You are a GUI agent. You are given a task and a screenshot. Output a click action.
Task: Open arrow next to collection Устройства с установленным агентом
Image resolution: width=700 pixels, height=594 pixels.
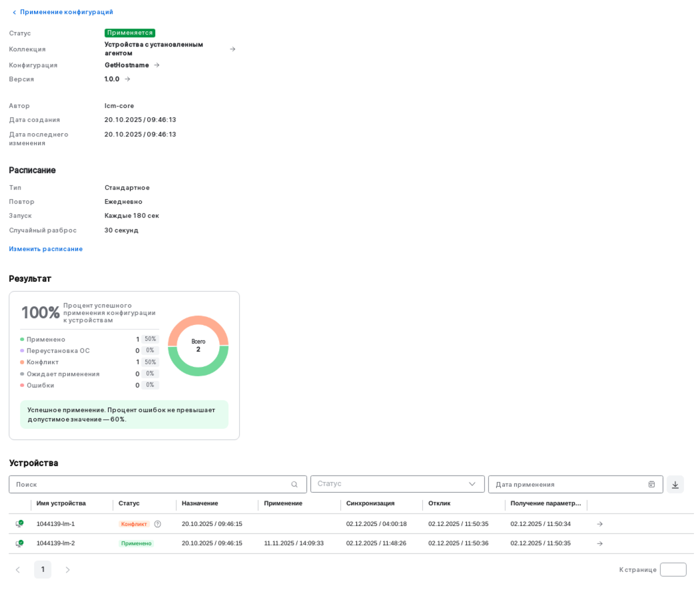tap(232, 49)
